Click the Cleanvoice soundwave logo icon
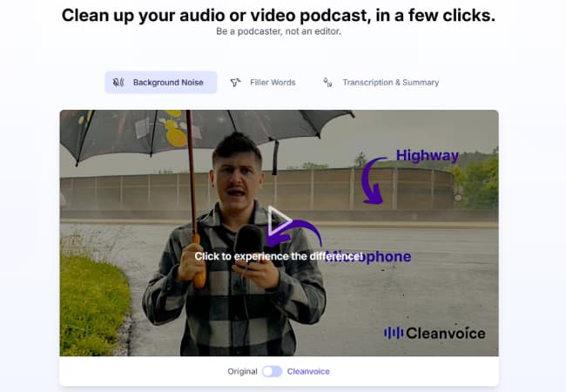 pos(394,333)
